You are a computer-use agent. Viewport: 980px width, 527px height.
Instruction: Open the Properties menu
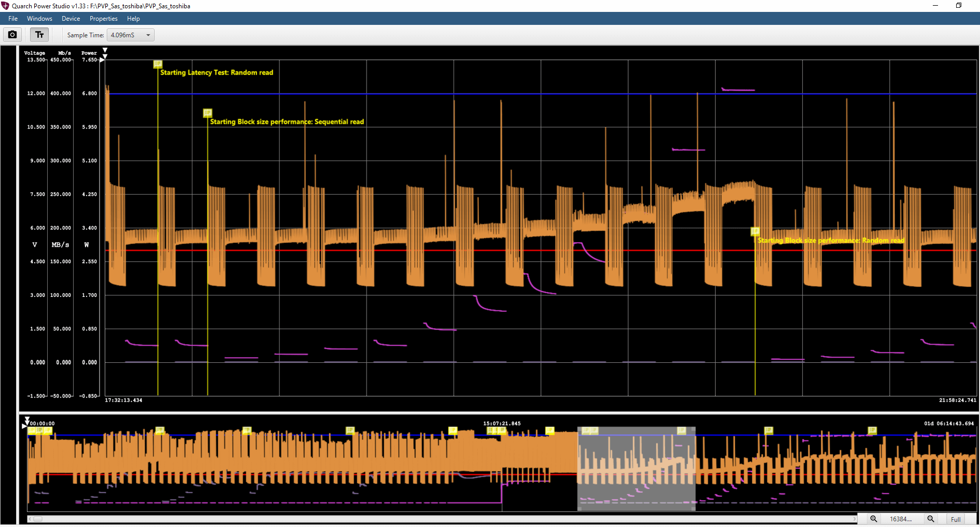(x=103, y=19)
